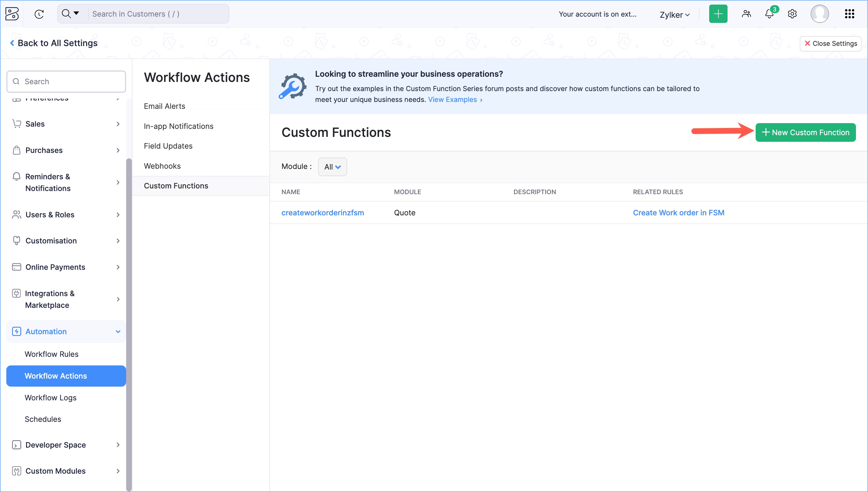
Task: Open the Webhooks workflow action
Action: click(162, 166)
